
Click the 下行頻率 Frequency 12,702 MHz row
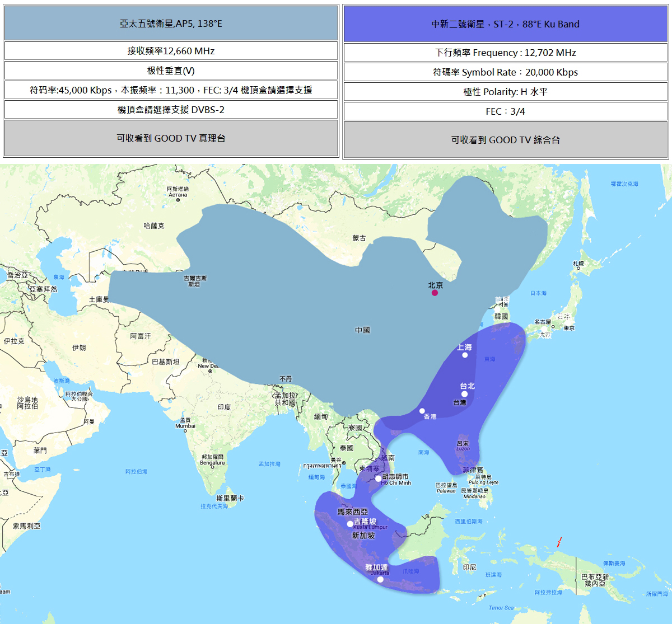[505, 53]
